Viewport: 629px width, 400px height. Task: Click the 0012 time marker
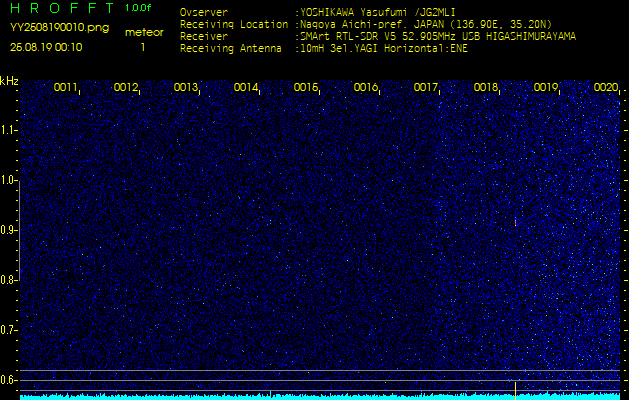(x=126, y=87)
